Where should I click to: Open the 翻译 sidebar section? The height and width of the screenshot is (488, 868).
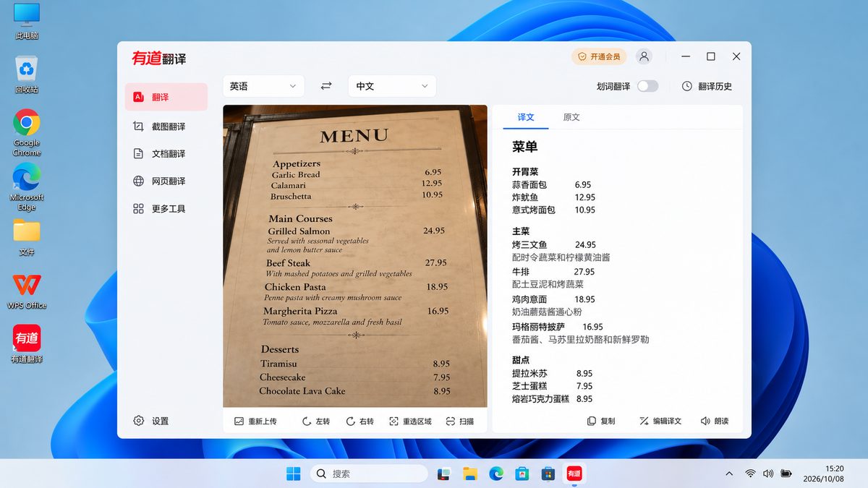click(166, 97)
